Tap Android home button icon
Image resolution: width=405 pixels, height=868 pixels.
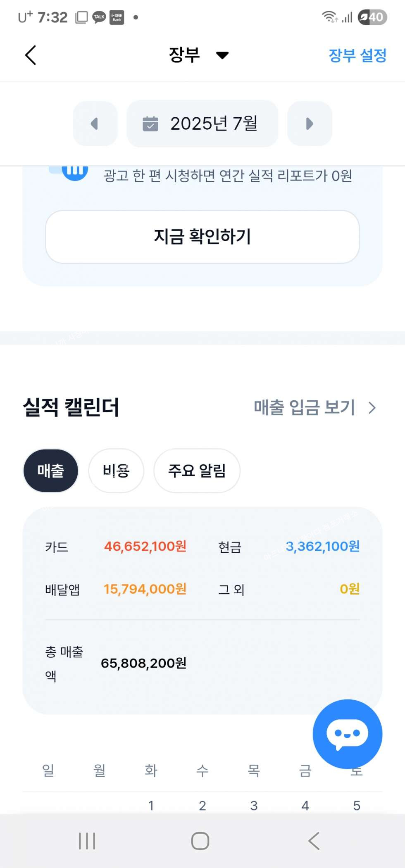tap(200, 841)
